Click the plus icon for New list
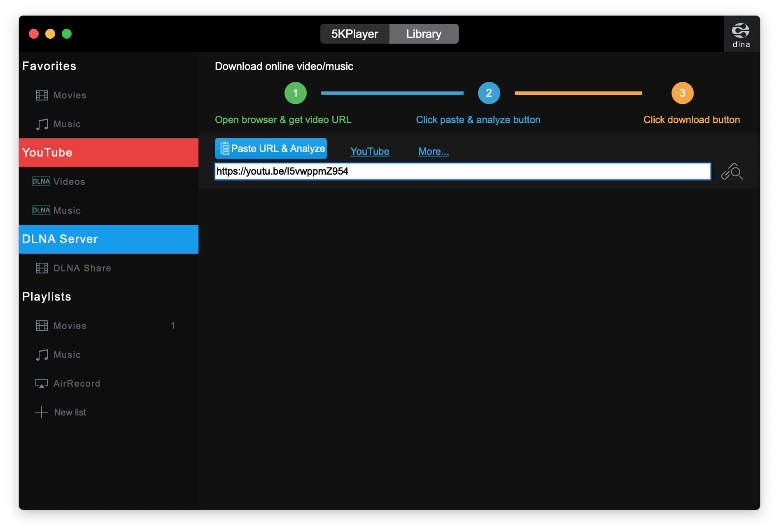 click(x=42, y=412)
